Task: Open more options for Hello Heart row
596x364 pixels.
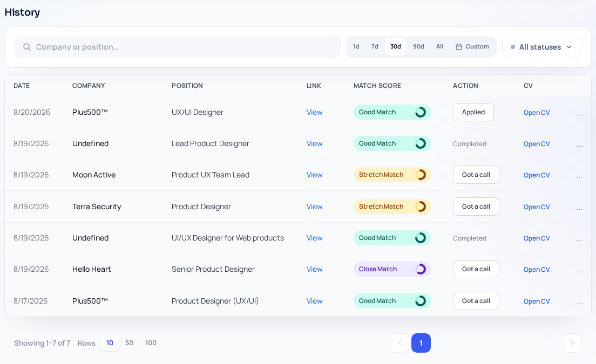Action: [x=579, y=271]
